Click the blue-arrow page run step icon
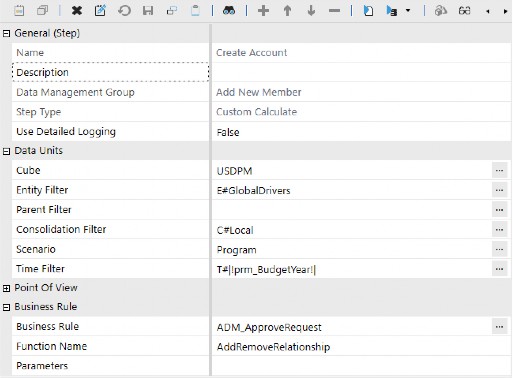This screenshot has width=513, height=378. click(x=368, y=11)
